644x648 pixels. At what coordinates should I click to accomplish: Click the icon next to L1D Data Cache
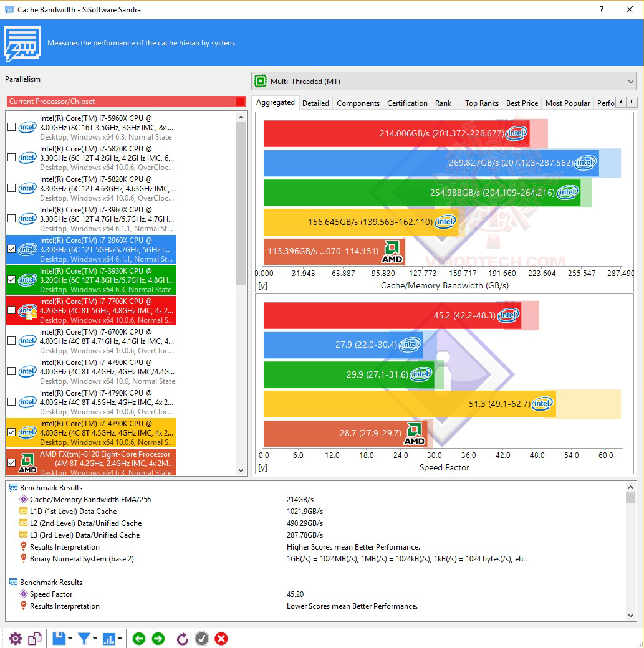tap(24, 511)
